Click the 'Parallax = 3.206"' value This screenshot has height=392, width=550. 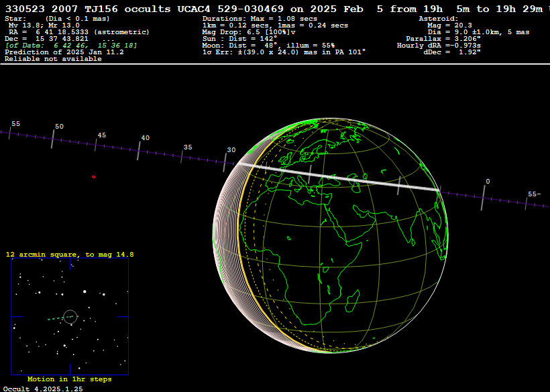click(x=443, y=39)
